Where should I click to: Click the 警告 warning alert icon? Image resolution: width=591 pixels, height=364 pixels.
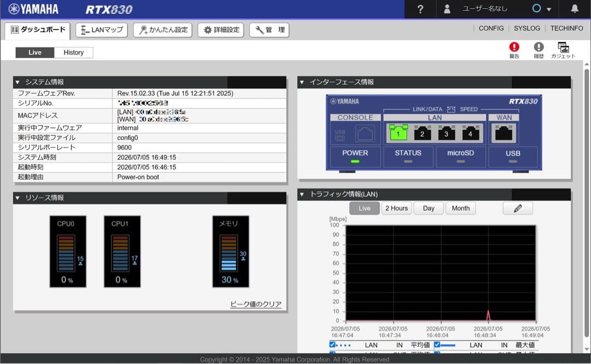(x=514, y=50)
